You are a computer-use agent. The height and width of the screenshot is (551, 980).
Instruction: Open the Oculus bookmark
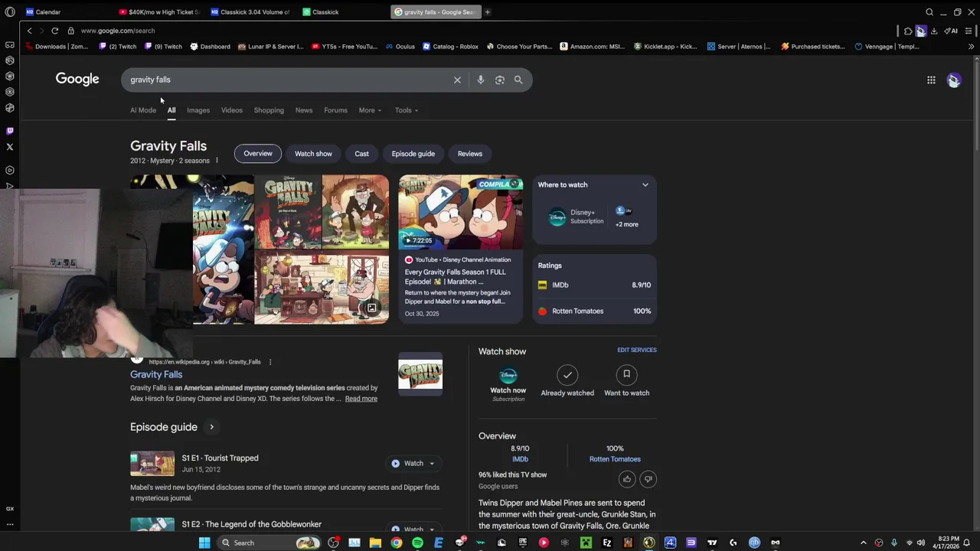pyautogui.click(x=400, y=47)
